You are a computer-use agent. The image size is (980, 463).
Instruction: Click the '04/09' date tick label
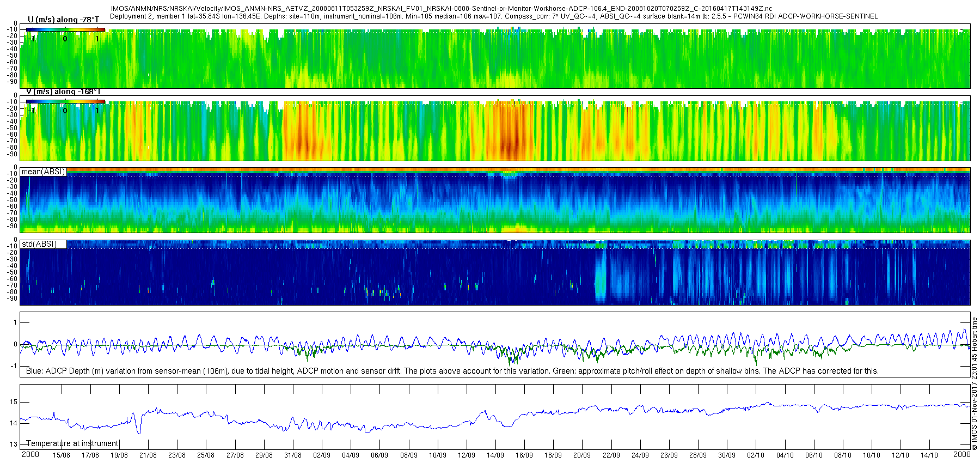coord(351,455)
